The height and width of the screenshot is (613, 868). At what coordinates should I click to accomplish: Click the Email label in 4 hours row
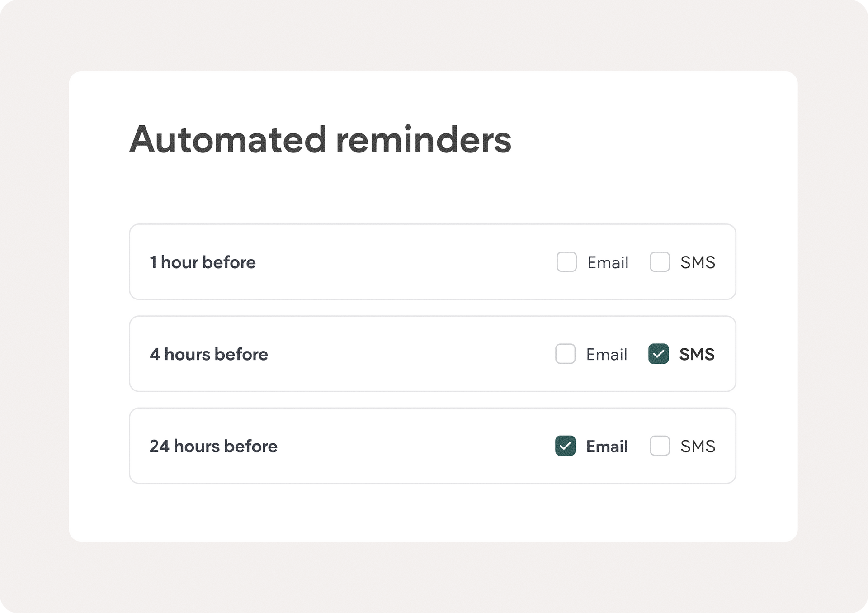click(606, 354)
